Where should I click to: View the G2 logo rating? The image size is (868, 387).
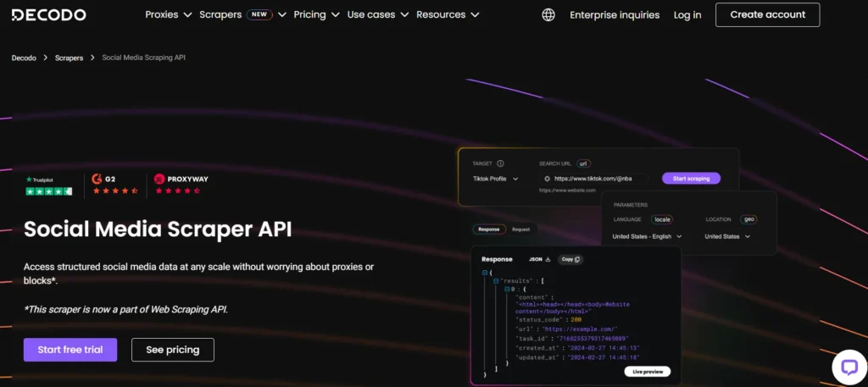click(x=114, y=185)
